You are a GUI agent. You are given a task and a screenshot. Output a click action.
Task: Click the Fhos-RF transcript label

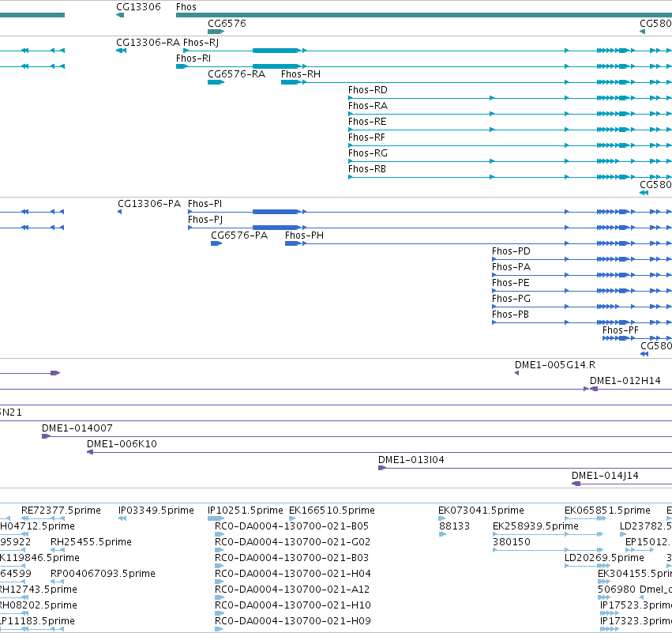point(367,138)
